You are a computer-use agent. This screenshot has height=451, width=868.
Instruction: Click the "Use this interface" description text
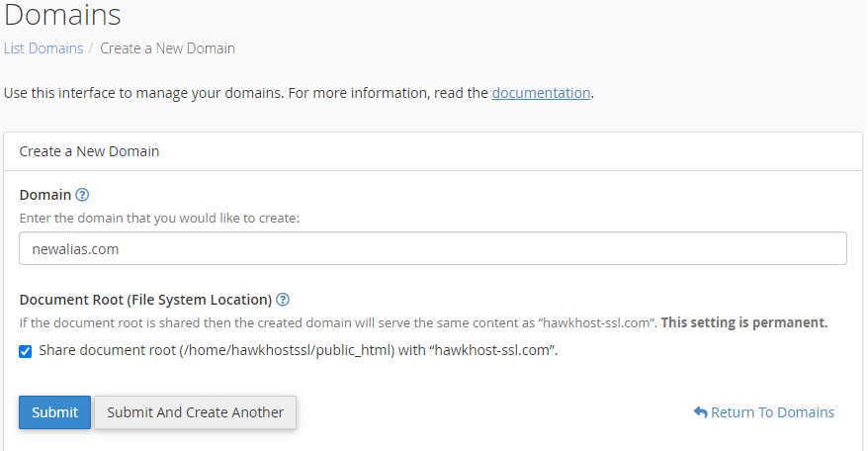tap(245, 93)
